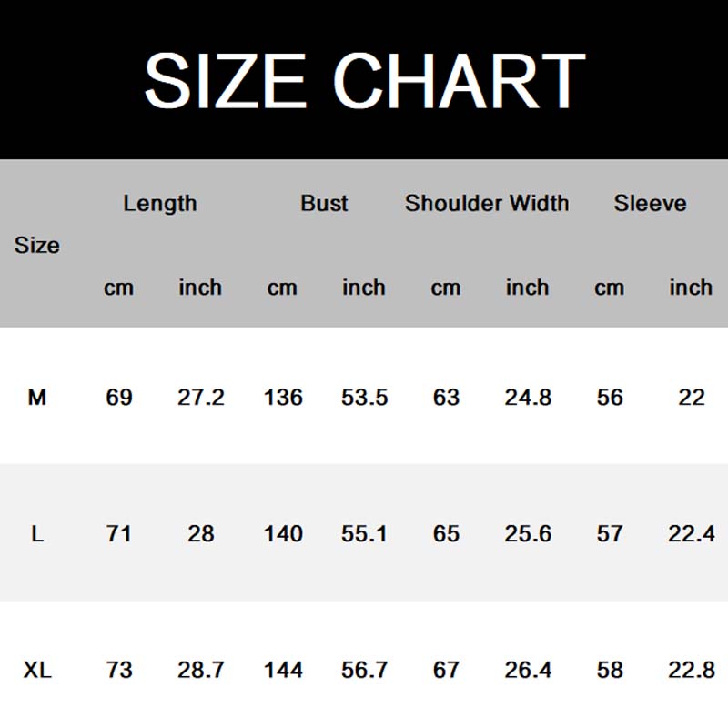Click the 136 bust value for M
This screenshot has height=728, width=728.
pyautogui.click(x=283, y=397)
